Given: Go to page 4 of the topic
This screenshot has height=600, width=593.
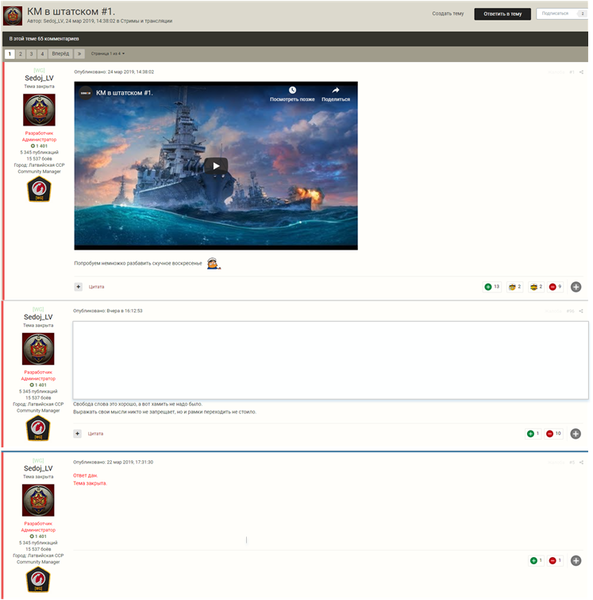Looking at the screenshot, I should pyautogui.click(x=42, y=54).
